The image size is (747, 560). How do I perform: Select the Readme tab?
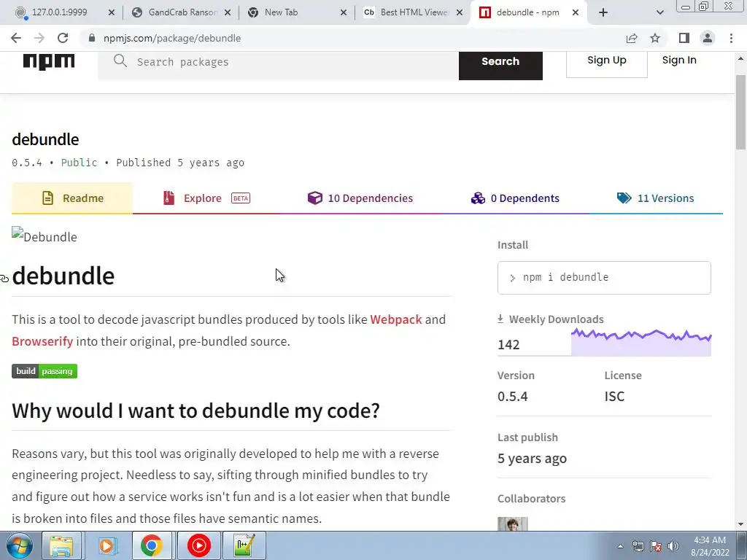pos(72,198)
